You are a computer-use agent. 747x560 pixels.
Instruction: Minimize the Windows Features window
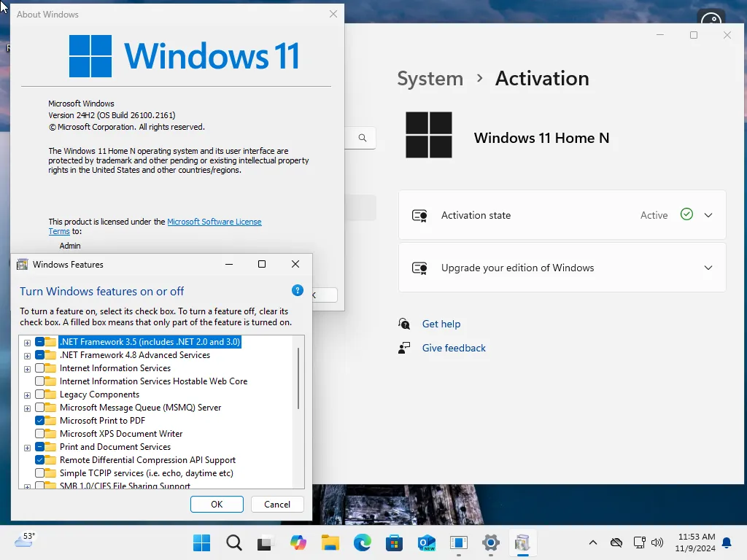pyautogui.click(x=229, y=264)
